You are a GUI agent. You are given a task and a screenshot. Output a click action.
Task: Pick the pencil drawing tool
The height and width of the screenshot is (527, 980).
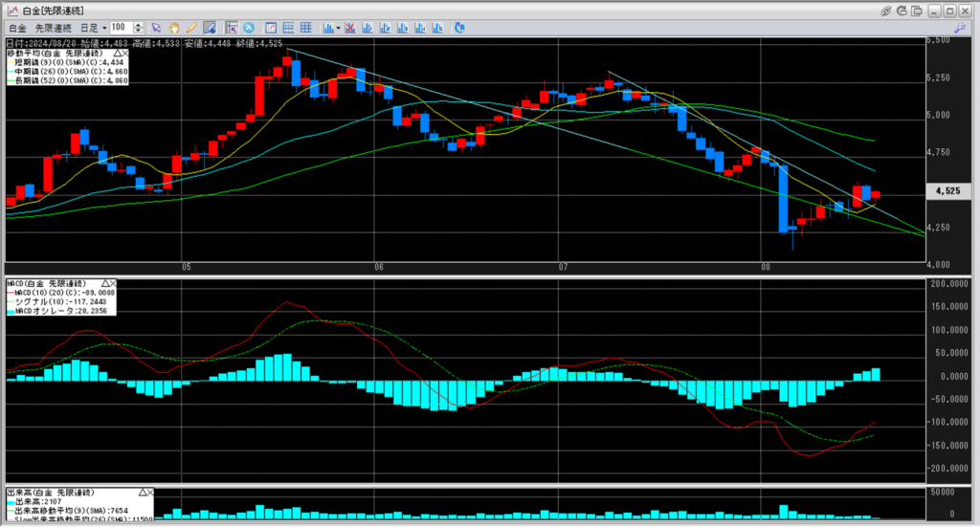point(191,28)
